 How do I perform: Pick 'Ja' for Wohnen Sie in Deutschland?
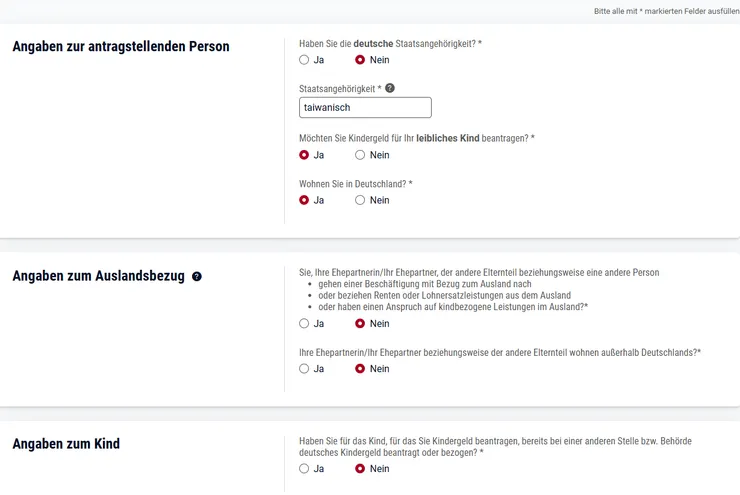coord(304,200)
